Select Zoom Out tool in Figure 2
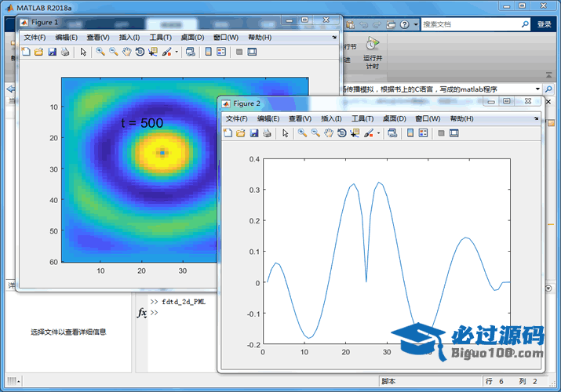Screen dimensions: 561x392 (x=315, y=133)
